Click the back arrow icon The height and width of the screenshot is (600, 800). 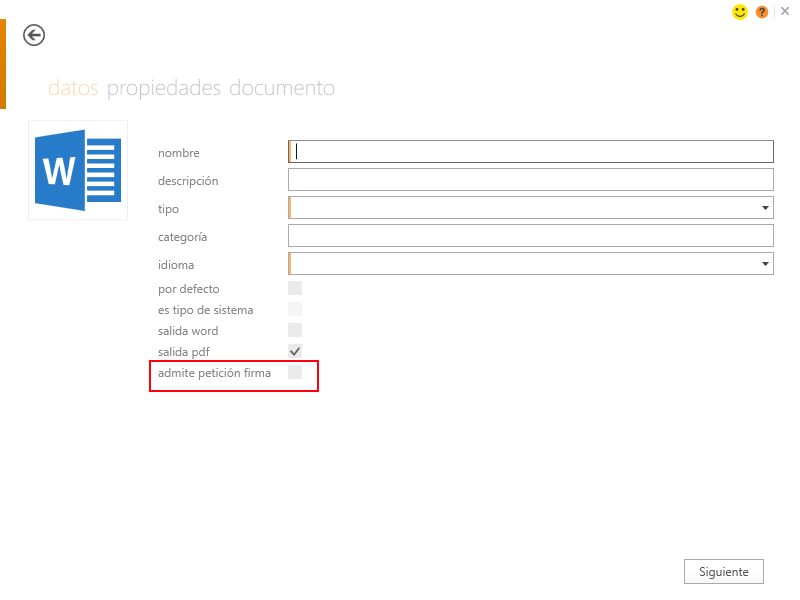coord(34,36)
